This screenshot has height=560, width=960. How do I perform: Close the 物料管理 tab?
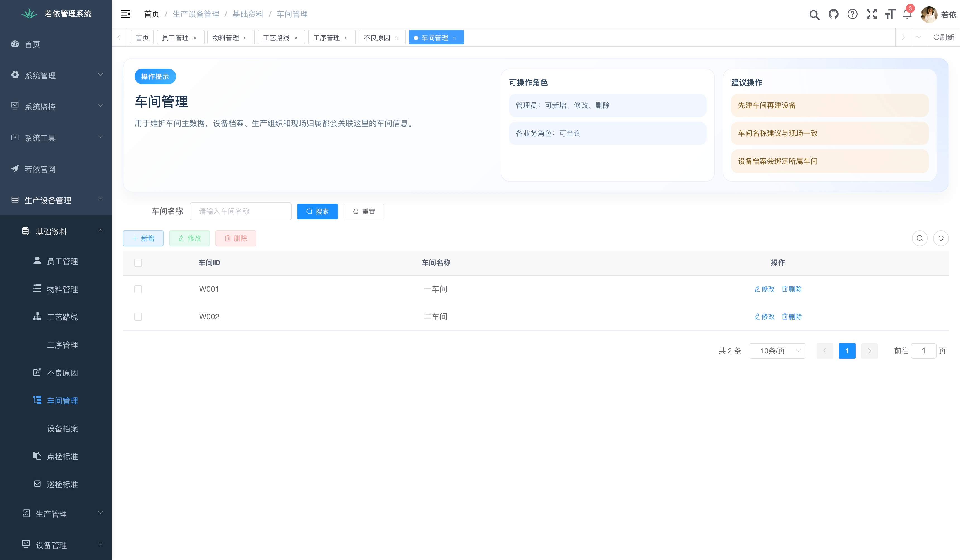click(x=245, y=38)
